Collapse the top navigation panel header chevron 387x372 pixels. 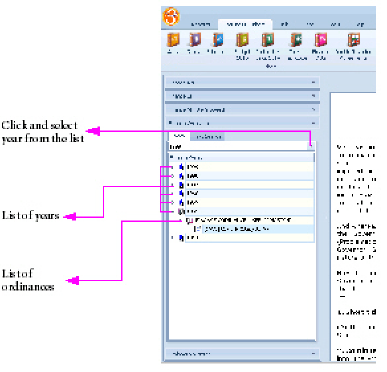click(313, 82)
